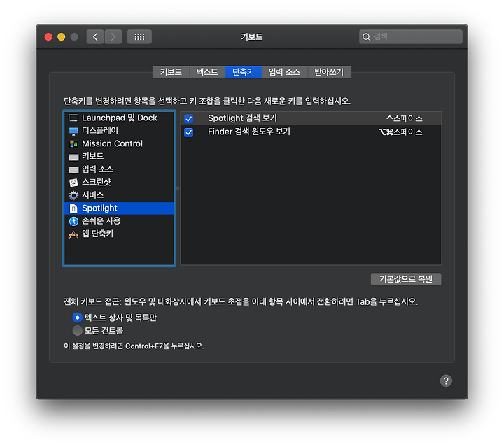The width and height of the screenshot is (504, 447).
Task: Uncheck Spotlight 검색 보기 checkbox
Action: click(189, 119)
